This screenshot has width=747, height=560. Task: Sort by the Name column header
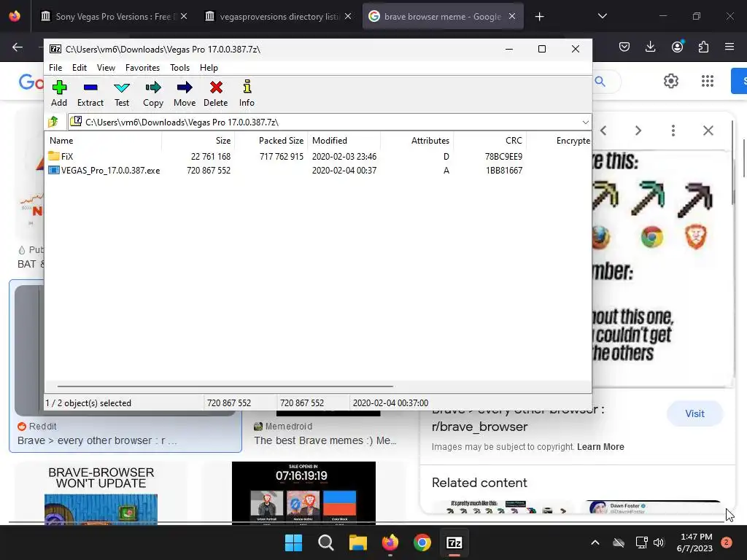coord(104,141)
